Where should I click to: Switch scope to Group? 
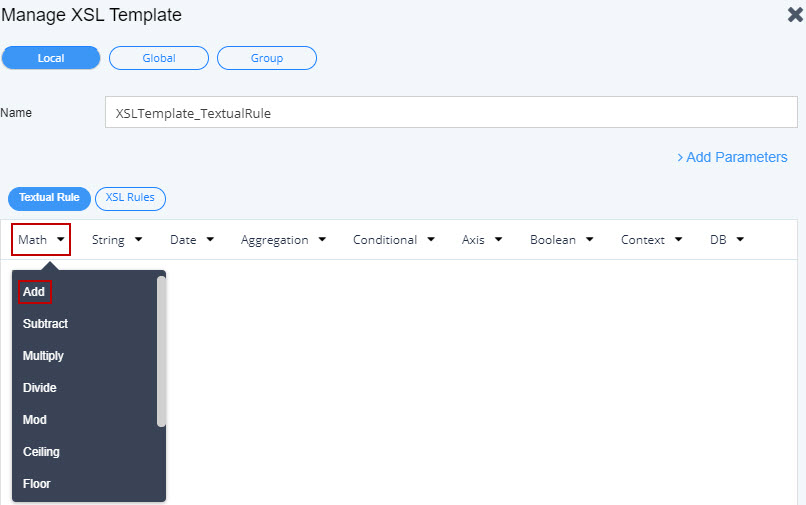tap(267, 58)
